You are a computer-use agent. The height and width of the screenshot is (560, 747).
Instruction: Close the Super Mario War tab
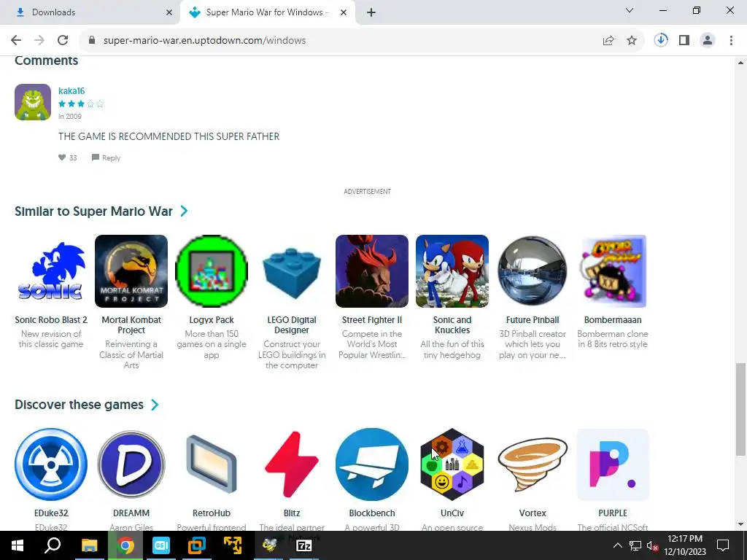(x=344, y=12)
